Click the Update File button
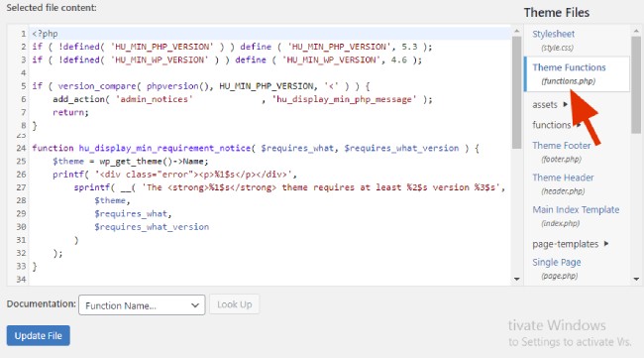The width and height of the screenshot is (644, 358). (x=39, y=336)
